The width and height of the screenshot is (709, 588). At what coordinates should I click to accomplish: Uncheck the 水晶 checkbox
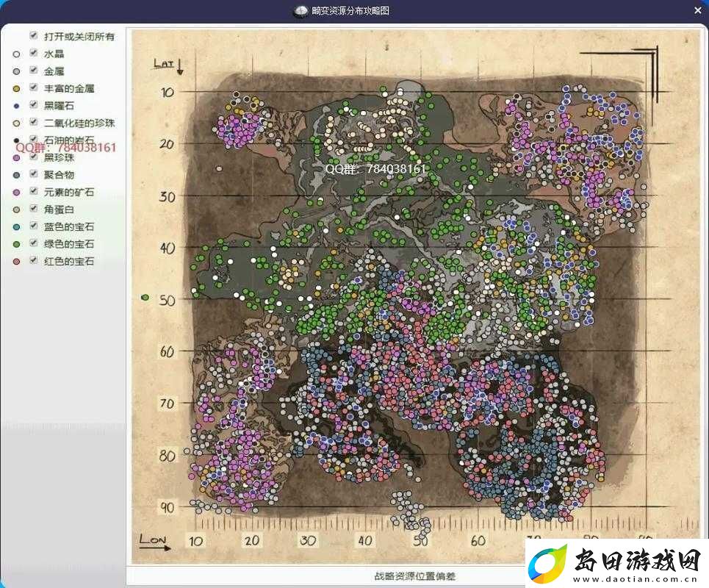[x=34, y=52]
